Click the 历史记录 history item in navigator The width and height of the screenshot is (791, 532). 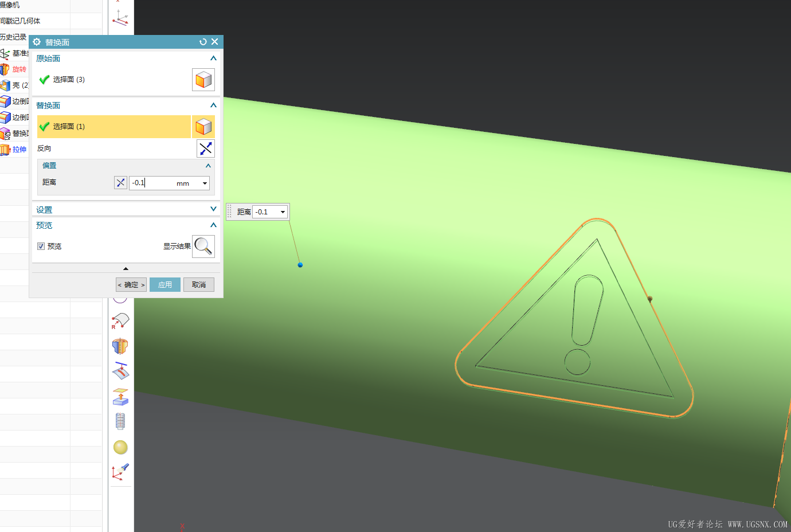(14, 37)
